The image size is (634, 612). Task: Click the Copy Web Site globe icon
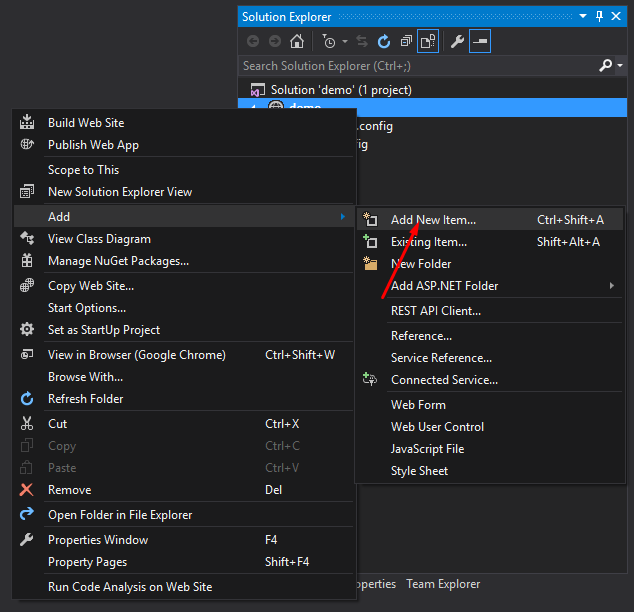[x=27, y=285]
